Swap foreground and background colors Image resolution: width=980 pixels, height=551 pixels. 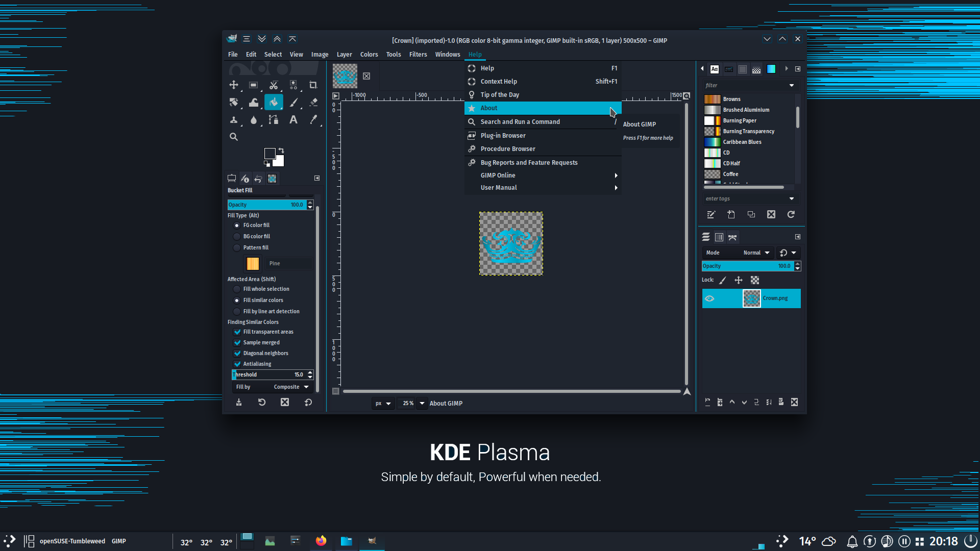click(x=281, y=151)
